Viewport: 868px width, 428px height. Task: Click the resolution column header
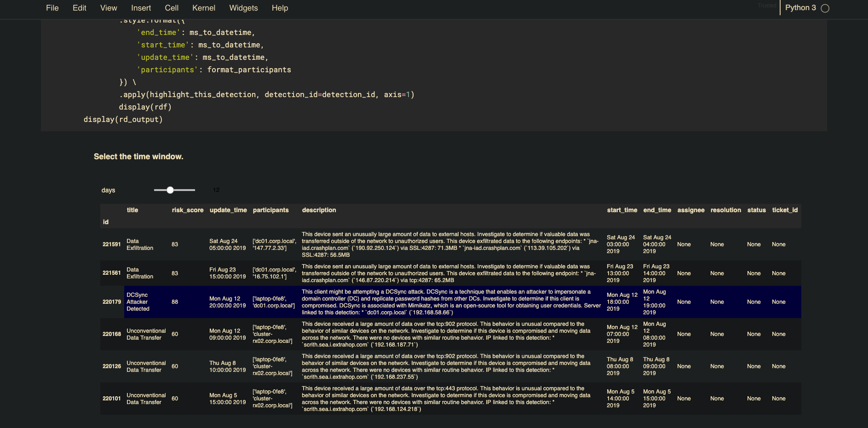click(726, 210)
